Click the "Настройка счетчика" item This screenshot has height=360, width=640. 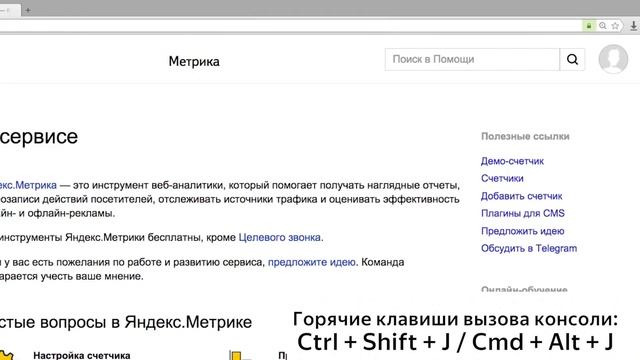click(82, 355)
